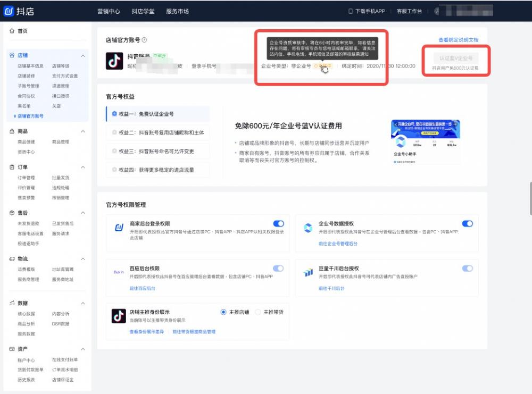Open 营销中心 in the top menu
The width and height of the screenshot is (532, 394).
108,11
